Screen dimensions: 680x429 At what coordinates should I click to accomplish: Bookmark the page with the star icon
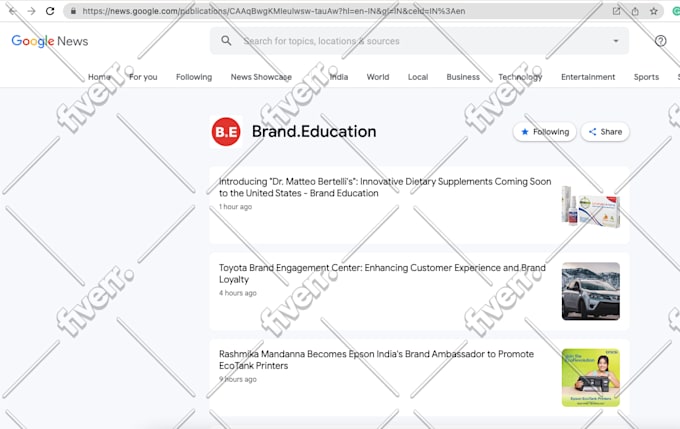pyautogui.click(x=654, y=11)
